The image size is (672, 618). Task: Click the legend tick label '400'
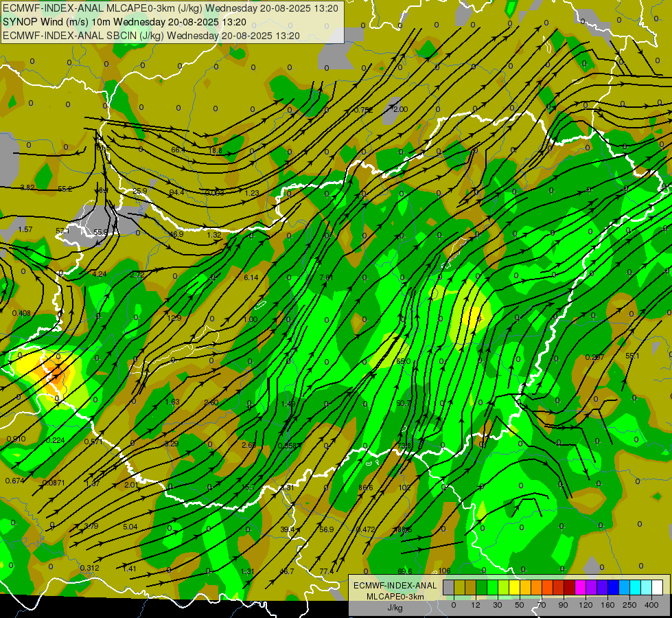pos(651,605)
